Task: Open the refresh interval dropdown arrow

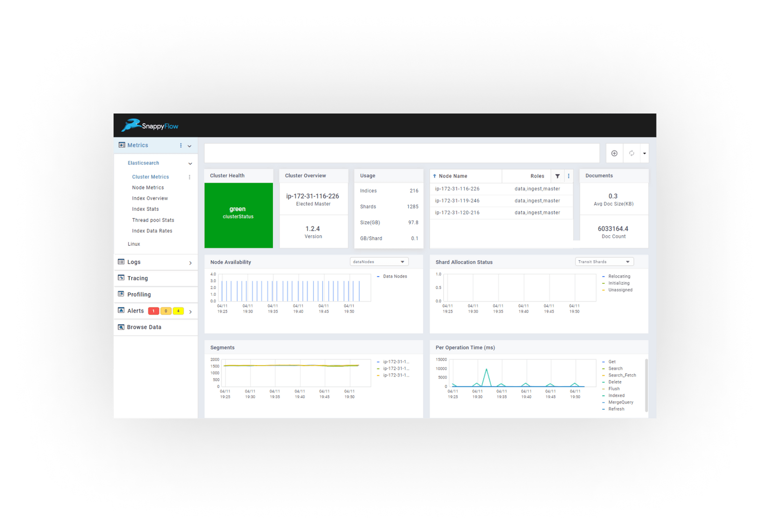Action: (645, 153)
